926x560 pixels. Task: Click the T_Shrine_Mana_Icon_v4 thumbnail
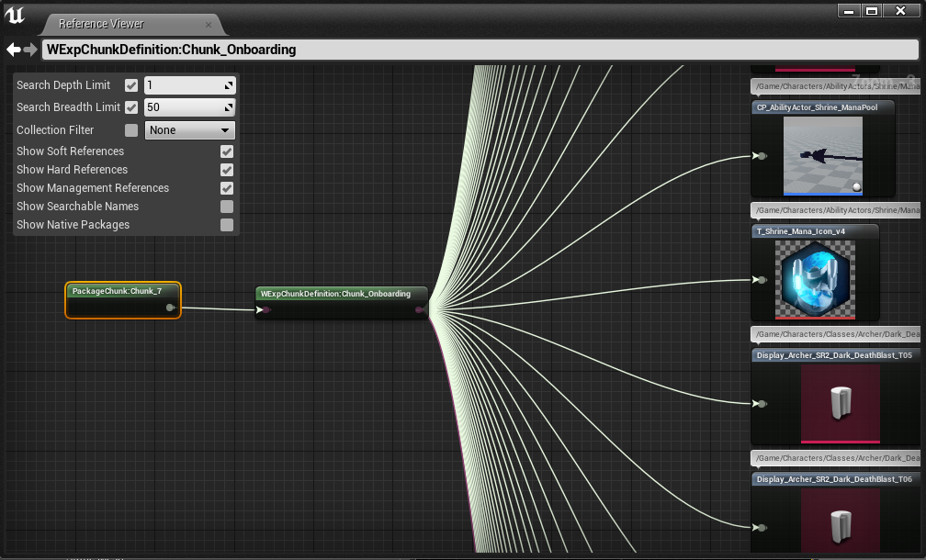pos(815,279)
